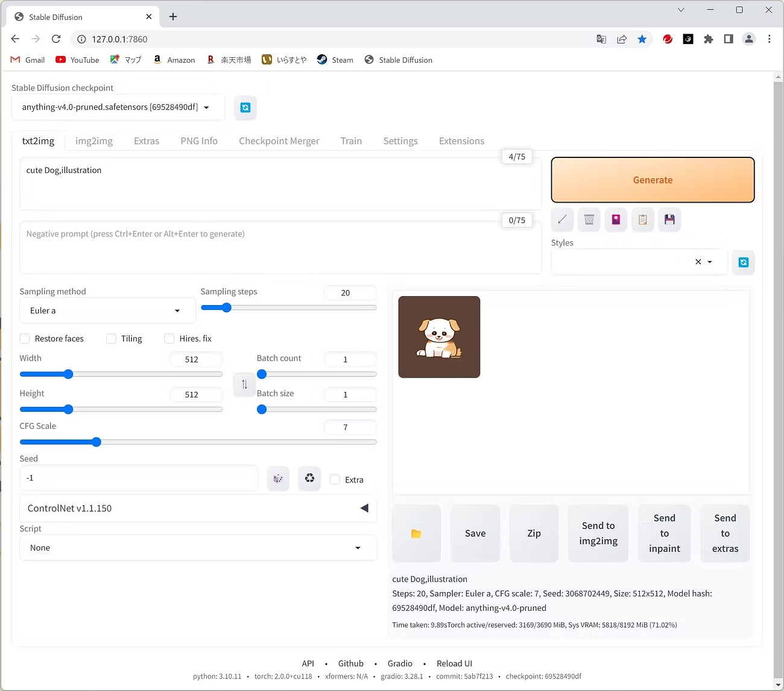Image resolution: width=784 pixels, height=691 pixels.
Task: Click the clipboard apply styles icon
Action: [643, 219]
